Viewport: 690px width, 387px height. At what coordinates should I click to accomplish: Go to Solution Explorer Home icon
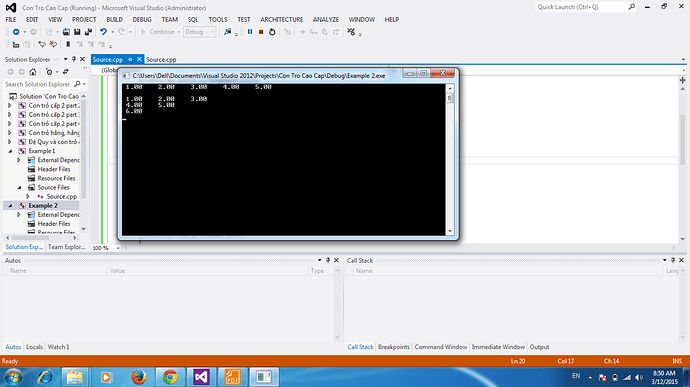pyautogui.click(x=33, y=72)
